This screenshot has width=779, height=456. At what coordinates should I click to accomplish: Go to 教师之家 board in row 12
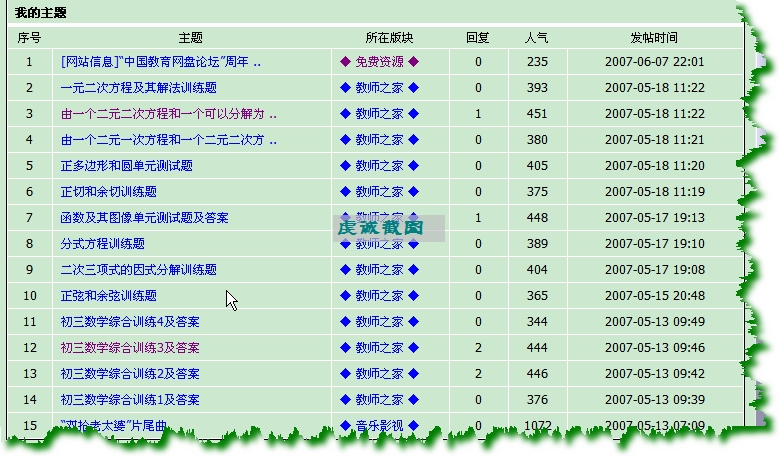pos(380,348)
